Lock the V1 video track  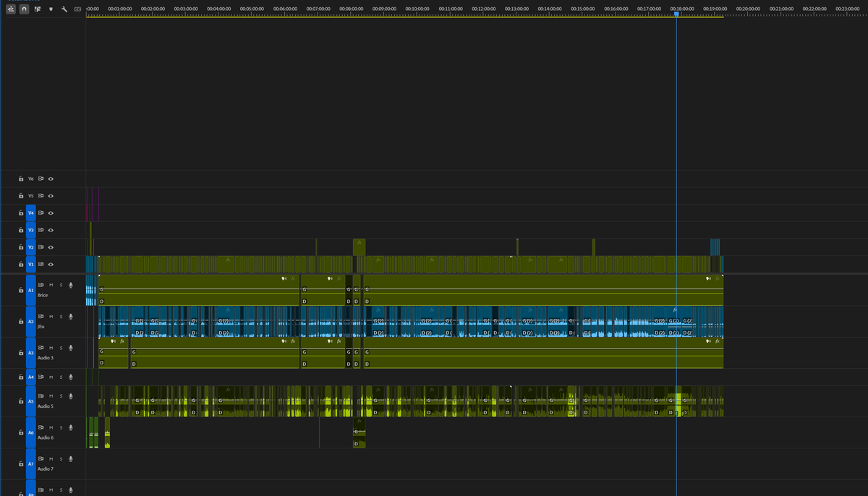pyautogui.click(x=21, y=265)
